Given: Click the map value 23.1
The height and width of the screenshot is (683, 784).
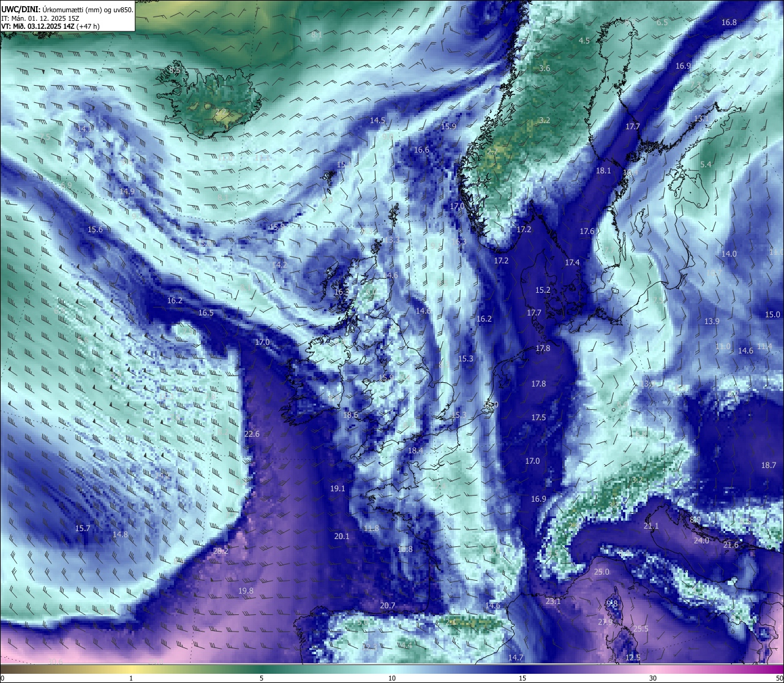Looking at the screenshot, I should (x=553, y=602).
